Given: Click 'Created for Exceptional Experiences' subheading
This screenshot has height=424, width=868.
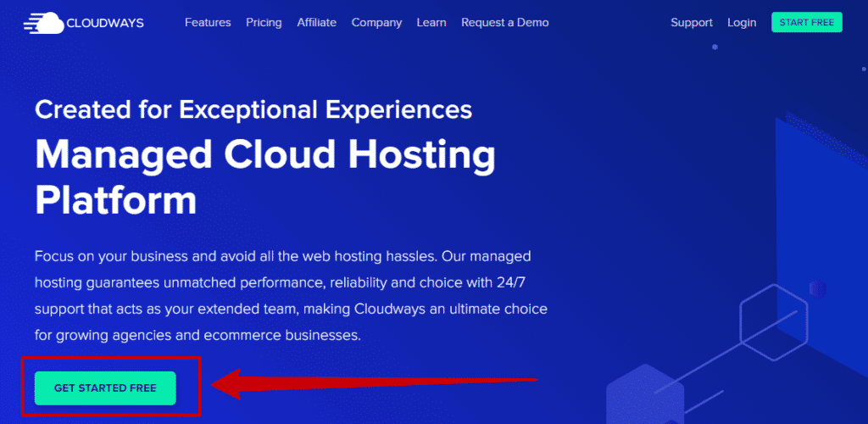Looking at the screenshot, I should tap(253, 111).
